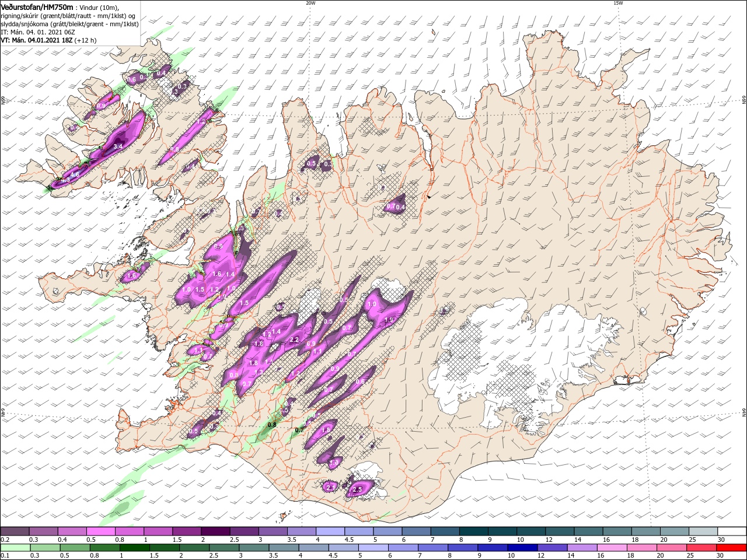Screen dimensions: 747x560
Task: Click the white swatch after 30 in upper row
Action: pos(732,531)
